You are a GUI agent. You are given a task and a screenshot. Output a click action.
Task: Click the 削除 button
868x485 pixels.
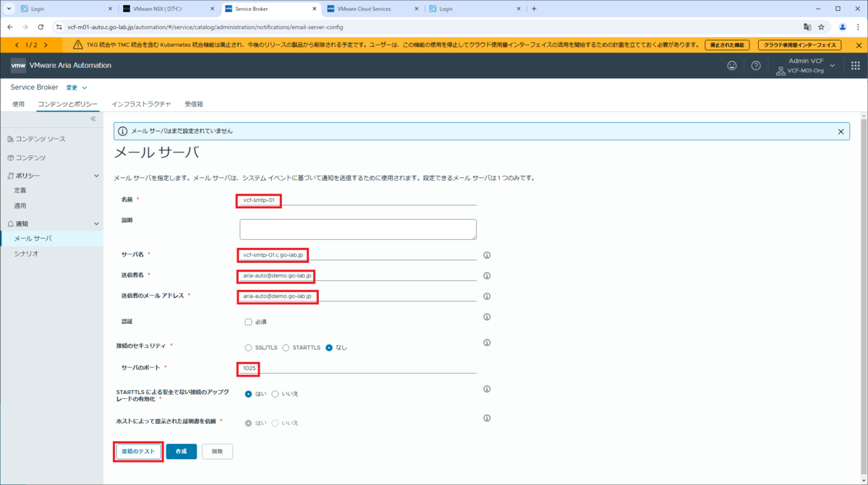pyautogui.click(x=217, y=451)
